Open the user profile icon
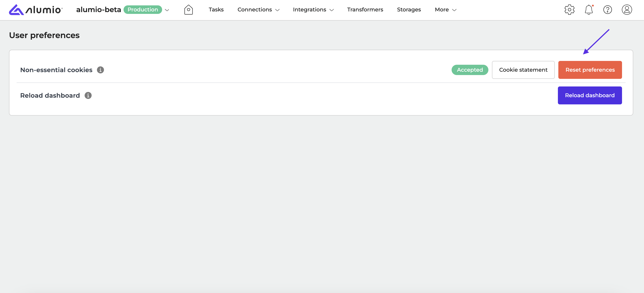Image resolution: width=644 pixels, height=293 pixels. (x=627, y=10)
